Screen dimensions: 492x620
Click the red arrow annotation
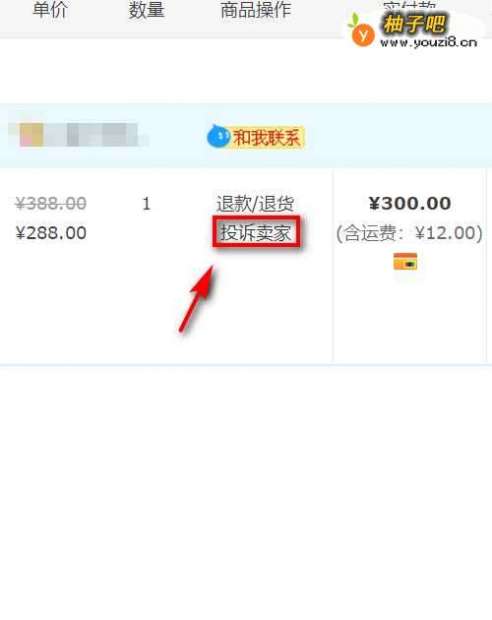tap(197, 299)
